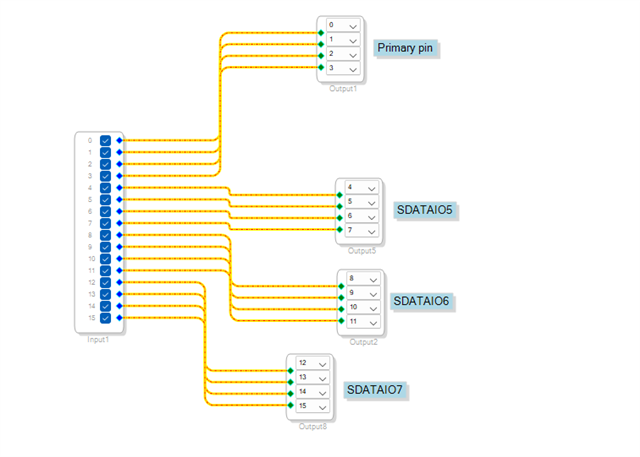Toggle Input1 channel 12 checkbox
Screen dimensions: 640x457
pos(105,282)
